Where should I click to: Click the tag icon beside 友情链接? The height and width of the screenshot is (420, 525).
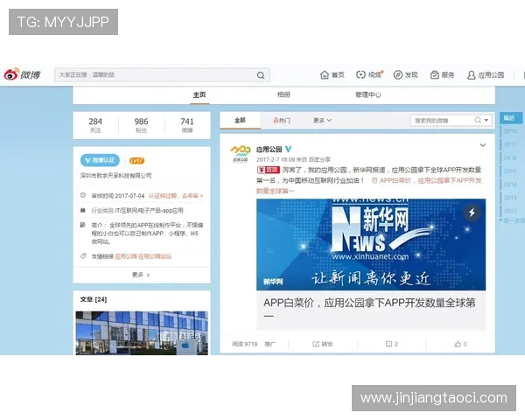tap(83, 256)
